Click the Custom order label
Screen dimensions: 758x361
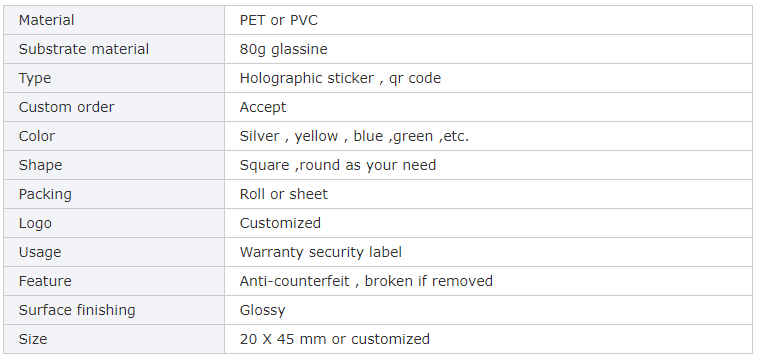point(66,107)
